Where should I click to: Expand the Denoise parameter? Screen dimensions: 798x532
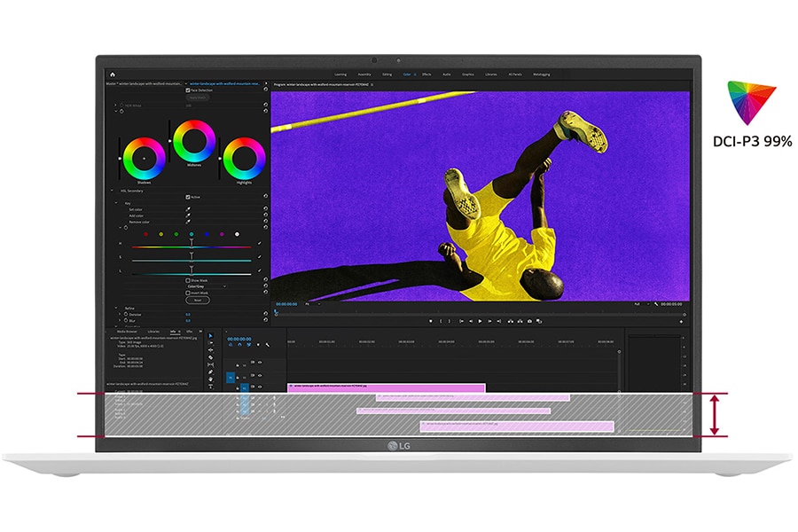point(120,315)
